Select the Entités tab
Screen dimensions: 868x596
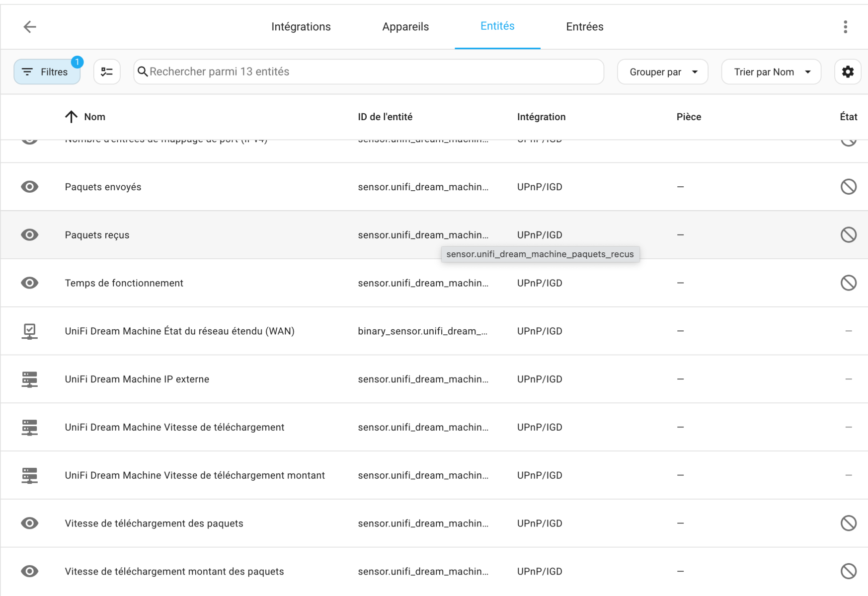pos(497,26)
